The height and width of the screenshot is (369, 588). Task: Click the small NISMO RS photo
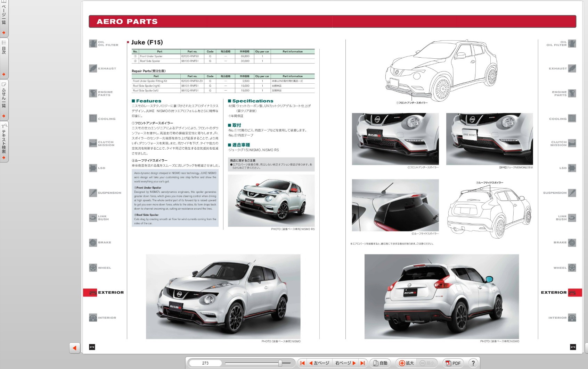click(271, 201)
